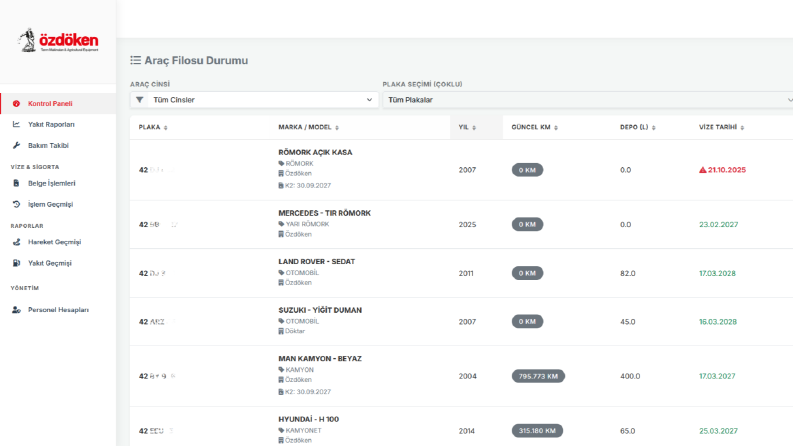Click vize date 17.03.2028
793x446 pixels.
pyautogui.click(x=718, y=273)
